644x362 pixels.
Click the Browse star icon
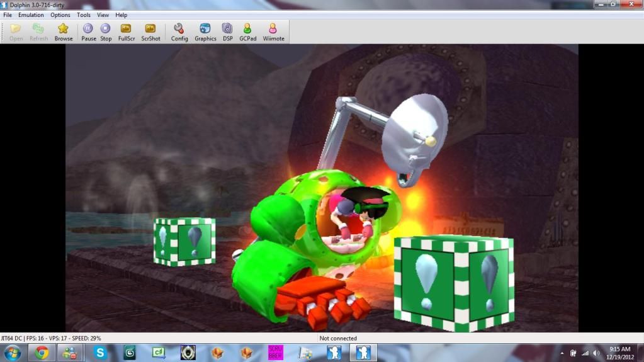point(63,32)
